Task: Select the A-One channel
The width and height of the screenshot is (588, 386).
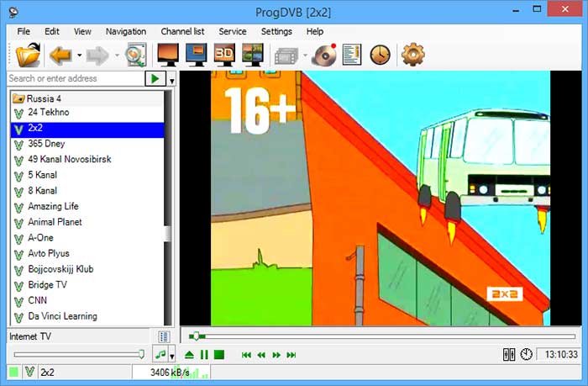Action: pyautogui.click(x=87, y=238)
